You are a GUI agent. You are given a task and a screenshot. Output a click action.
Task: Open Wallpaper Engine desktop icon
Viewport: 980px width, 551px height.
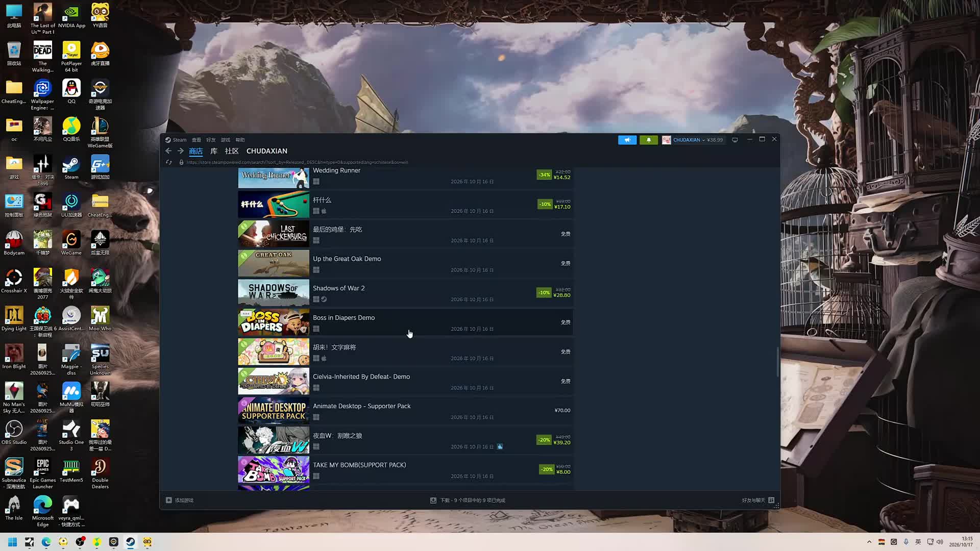[x=42, y=94]
